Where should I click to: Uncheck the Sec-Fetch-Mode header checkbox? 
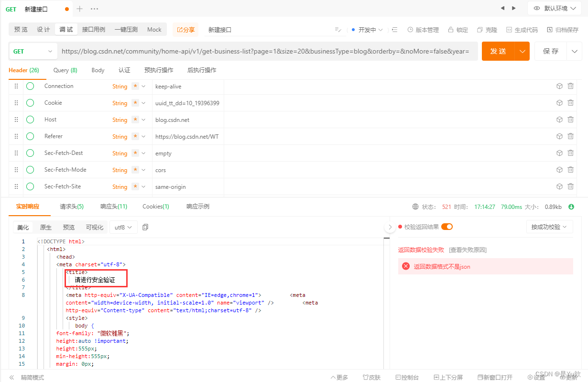click(x=30, y=170)
